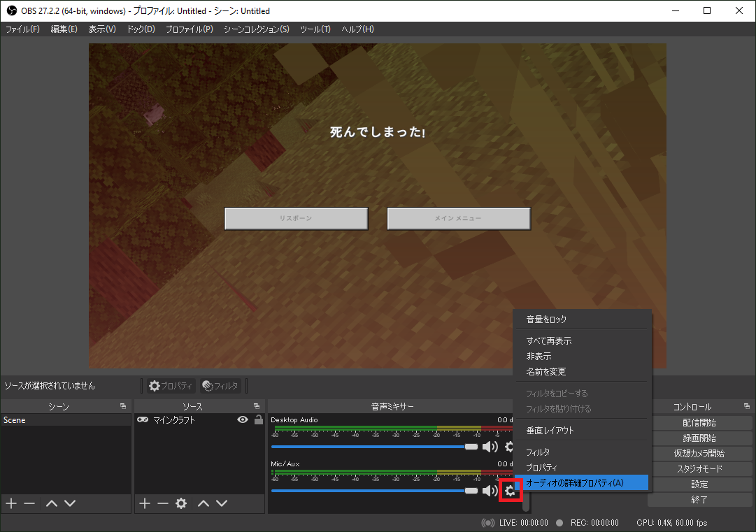Choose 垂直レイアウト from the context menu
The width and height of the screenshot is (756, 532).
tap(550, 431)
